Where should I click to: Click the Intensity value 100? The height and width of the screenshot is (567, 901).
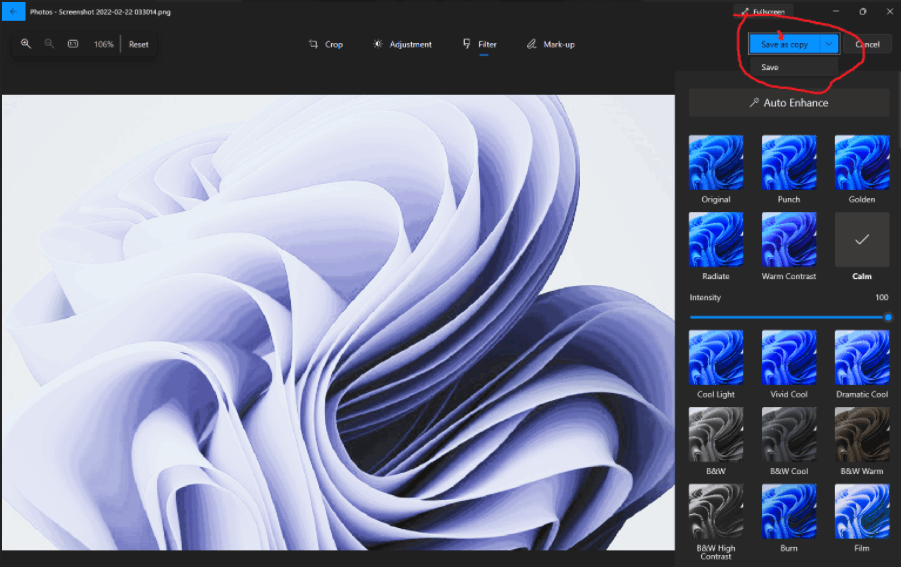coord(881,297)
